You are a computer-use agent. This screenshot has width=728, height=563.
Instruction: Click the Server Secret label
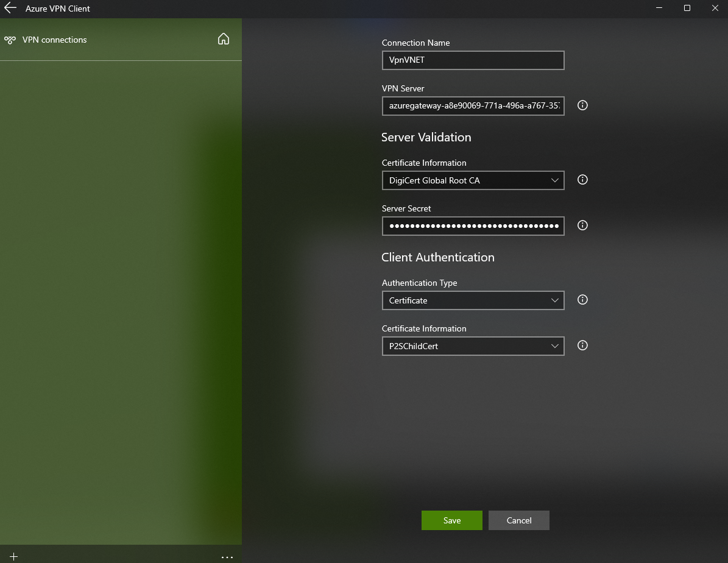click(406, 208)
